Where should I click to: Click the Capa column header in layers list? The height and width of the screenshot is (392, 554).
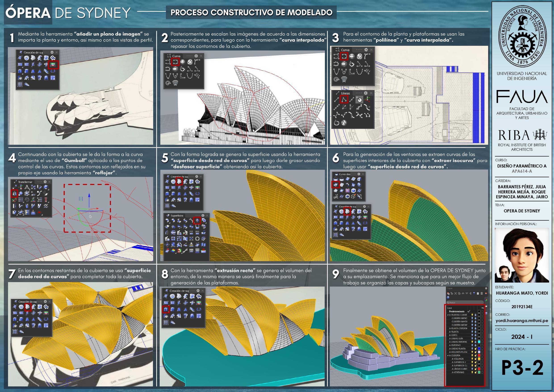[x=449, y=308]
